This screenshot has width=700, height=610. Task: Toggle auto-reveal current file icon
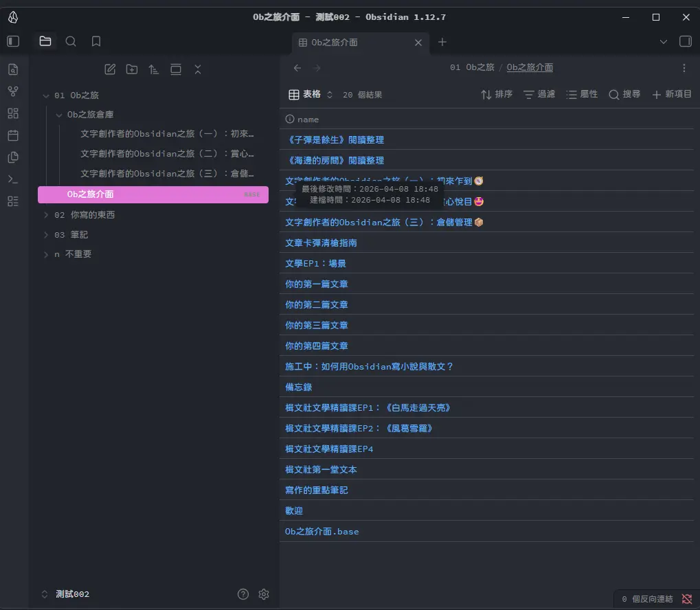pyautogui.click(x=176, y=69)
